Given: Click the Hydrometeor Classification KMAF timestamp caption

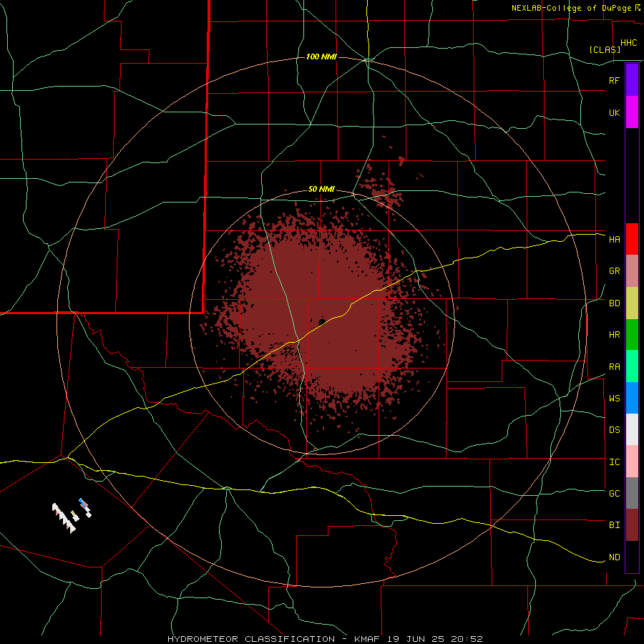Looking at the screenshot, I should click(x=325, y=639).
